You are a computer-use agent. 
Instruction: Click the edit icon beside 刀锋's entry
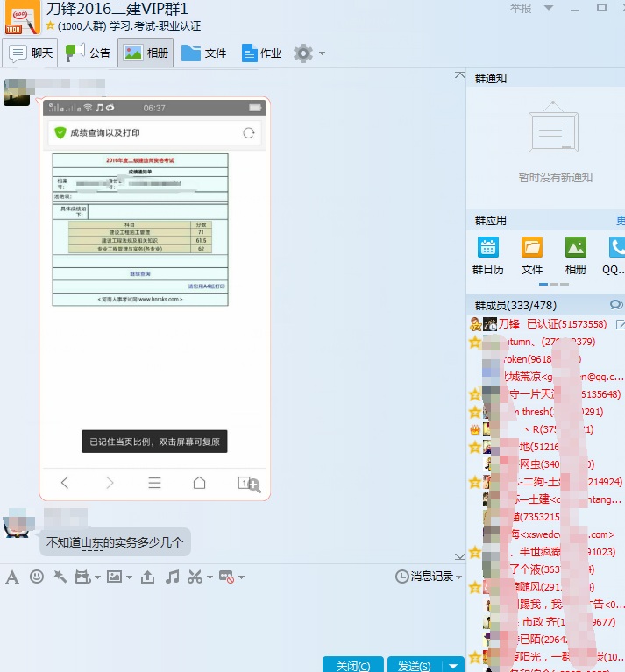[620, 324]
